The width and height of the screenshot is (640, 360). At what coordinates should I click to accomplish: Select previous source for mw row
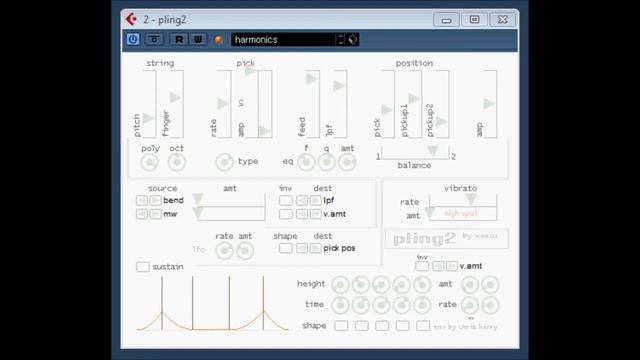tap(142, 214)
